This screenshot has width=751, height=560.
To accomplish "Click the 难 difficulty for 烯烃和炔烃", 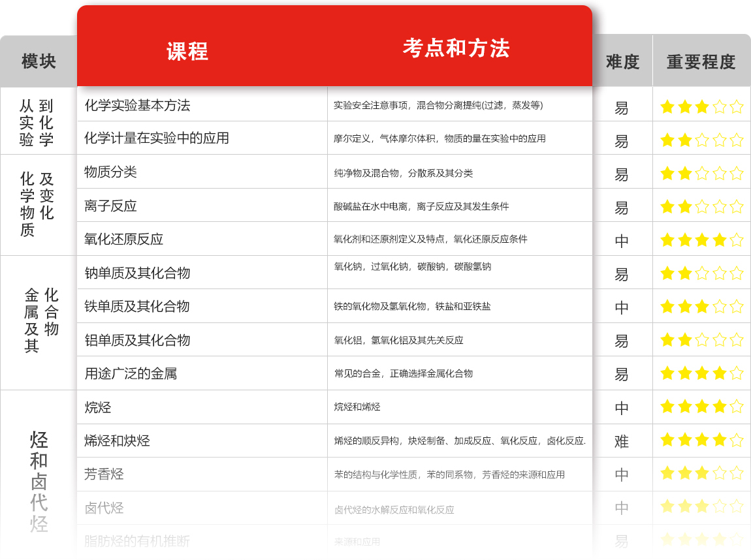I will (x=622, y=441).
